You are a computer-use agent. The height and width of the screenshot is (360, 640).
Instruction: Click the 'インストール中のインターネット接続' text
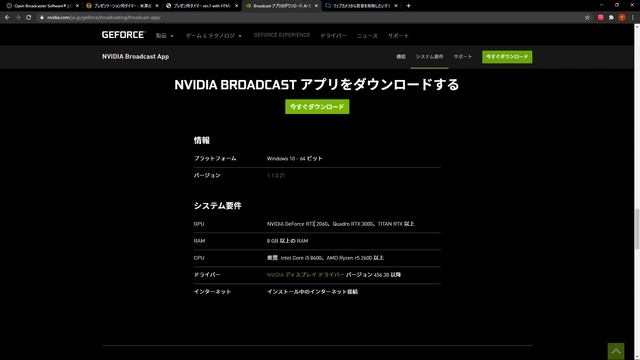[313, 292]
